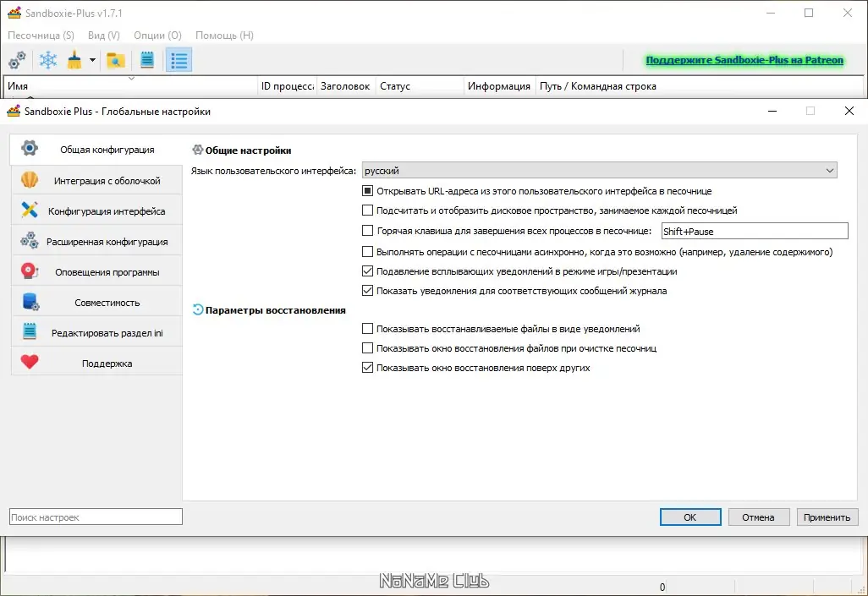Click the Sandboxie-Plus app icon in main title bar

(14, 13)
